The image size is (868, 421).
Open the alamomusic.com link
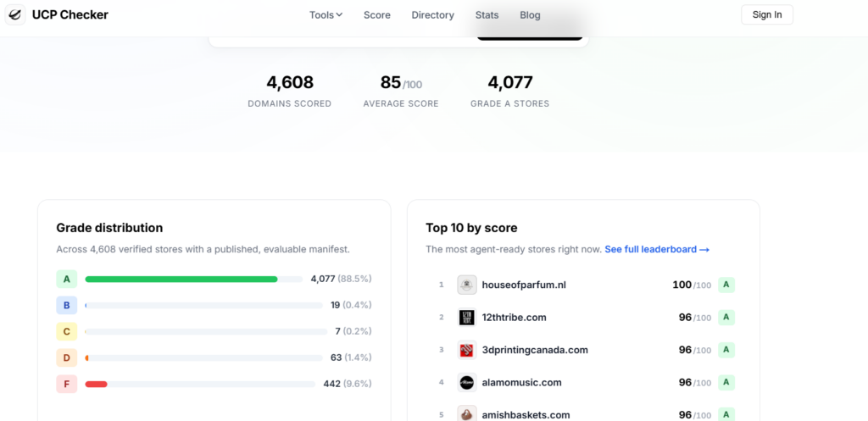522,382
